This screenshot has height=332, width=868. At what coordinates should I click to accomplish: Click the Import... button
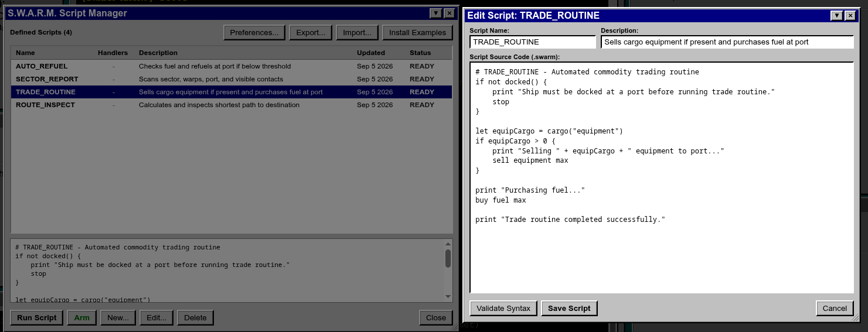pyautogui.click(x=357, y=33)
